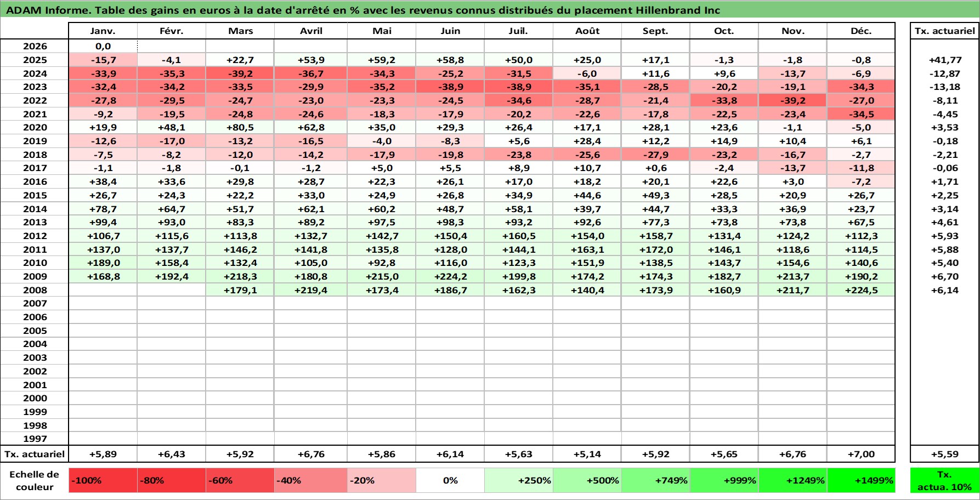
Task: Click the Févr. column header
Action: (172, 31)
